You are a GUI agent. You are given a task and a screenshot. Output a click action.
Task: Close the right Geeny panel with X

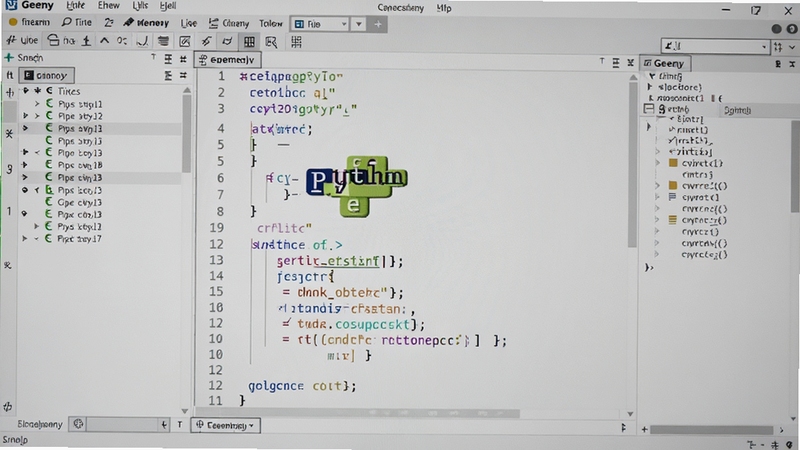click(x=792, y=64)
